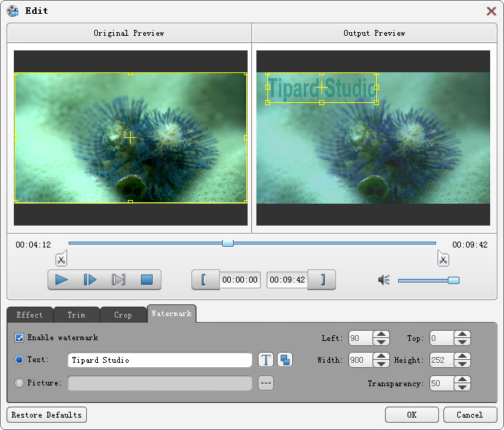
Task: Decrease the Height value with down arrow
Action: [x=462, y=364]
